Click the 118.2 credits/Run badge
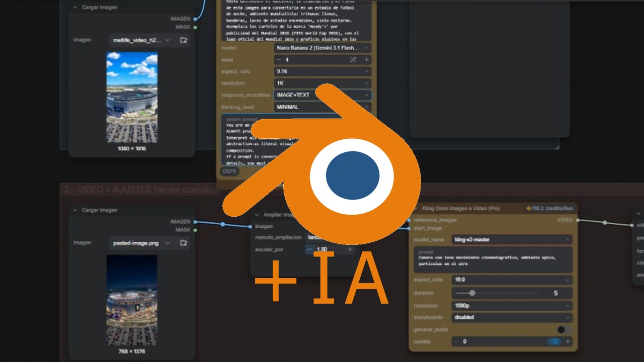 (549, 208)
